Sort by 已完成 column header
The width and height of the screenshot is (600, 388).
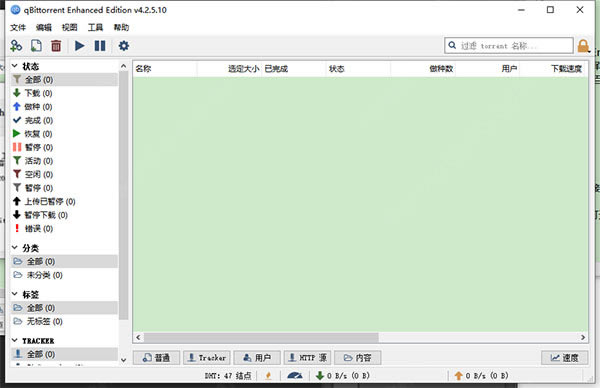coord(293,68)
